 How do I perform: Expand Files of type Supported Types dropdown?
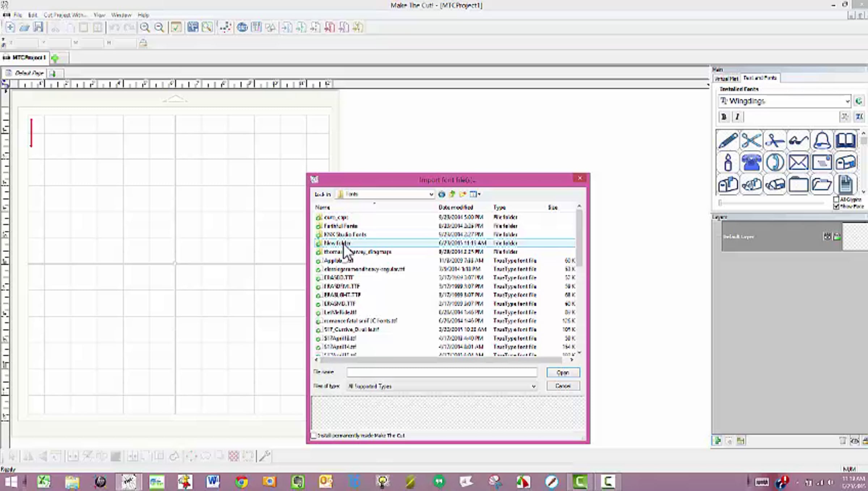point(533,387)
